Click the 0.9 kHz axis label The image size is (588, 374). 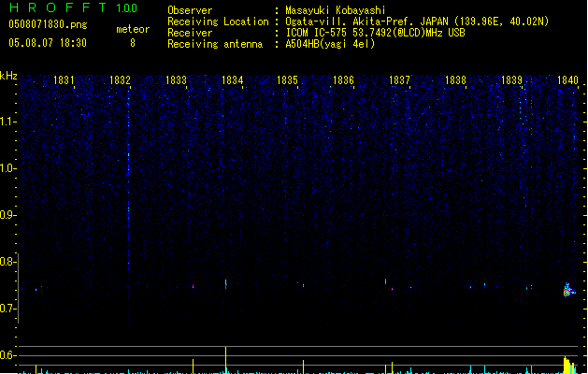pyautogui.click(x=7, y=215)
